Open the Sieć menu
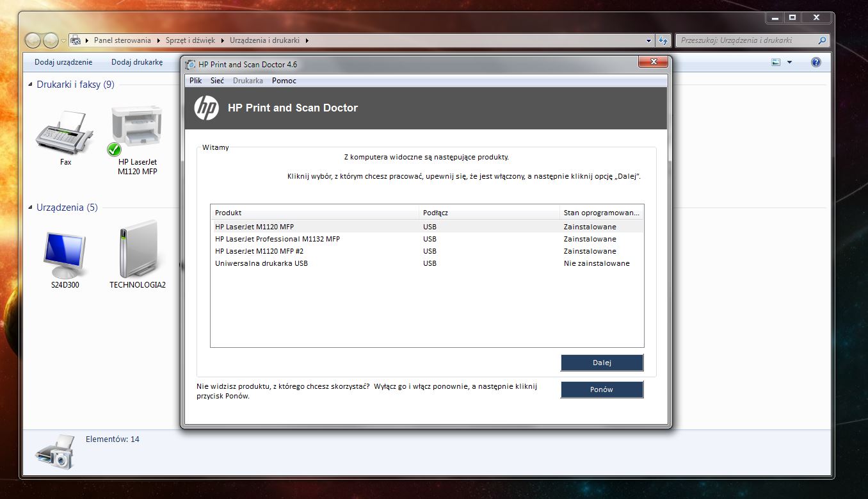The height and width of the screenshot is (499, 868). point(217,81)
